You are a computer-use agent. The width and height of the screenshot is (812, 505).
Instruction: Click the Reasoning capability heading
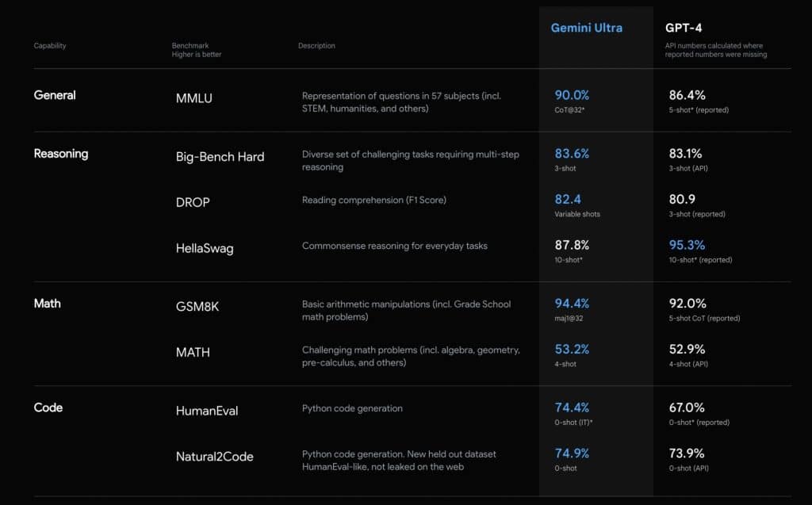point(60,154)
